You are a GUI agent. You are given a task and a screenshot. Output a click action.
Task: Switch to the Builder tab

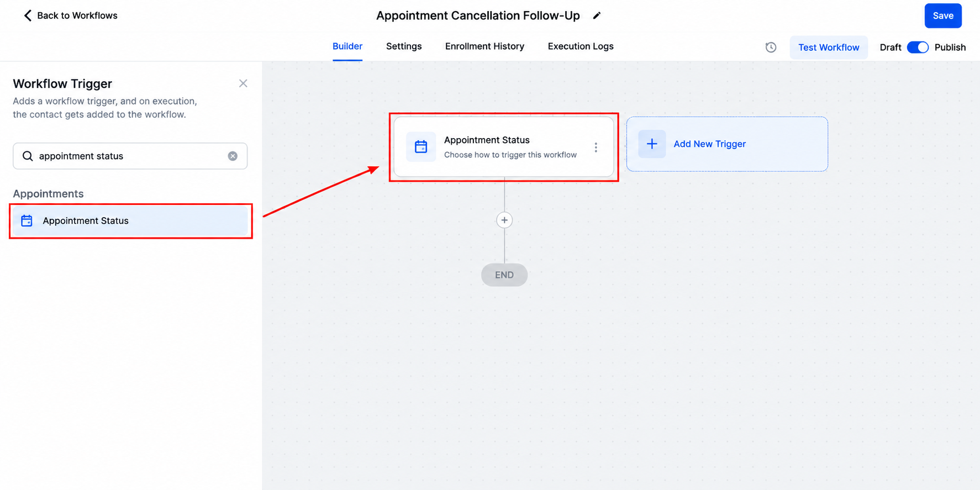347,46
